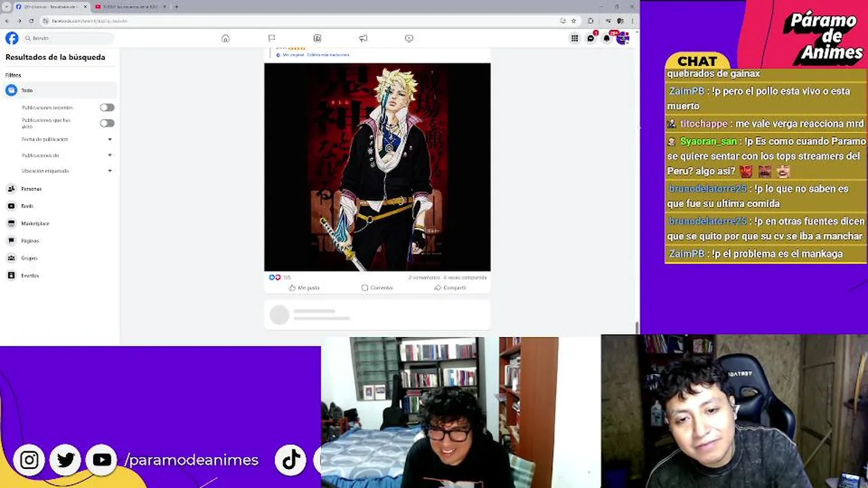Viewport: 868px width, 488px height.
Task: Click Me gusta on the post
Action: coord(304,287)
